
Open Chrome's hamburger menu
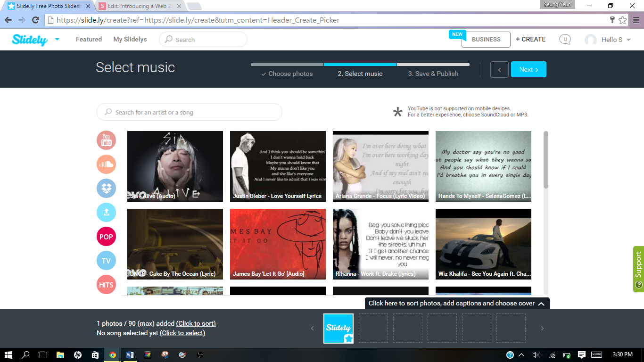(x=636, y=20)
